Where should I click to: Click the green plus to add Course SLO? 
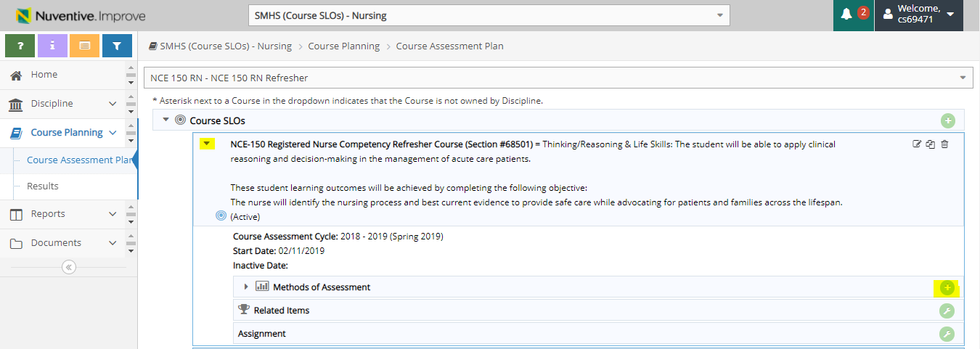[x=948, y=120]
